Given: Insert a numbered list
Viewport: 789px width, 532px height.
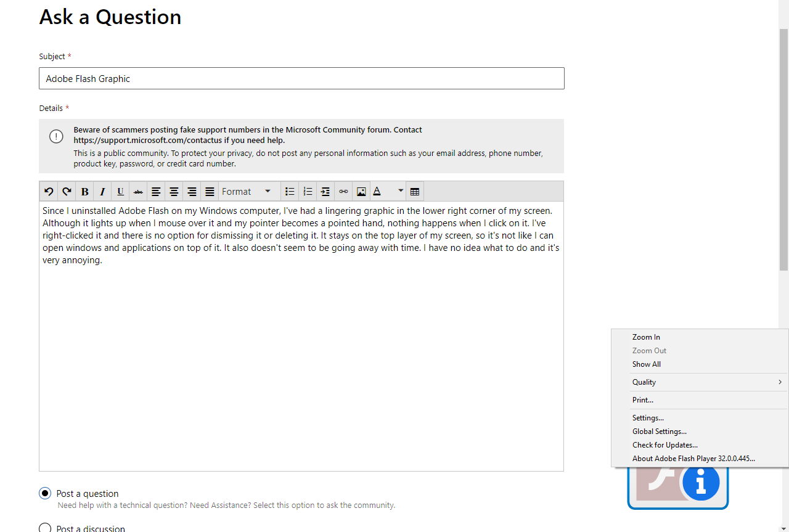Looking at the screenshot, I should click(308, 192).
